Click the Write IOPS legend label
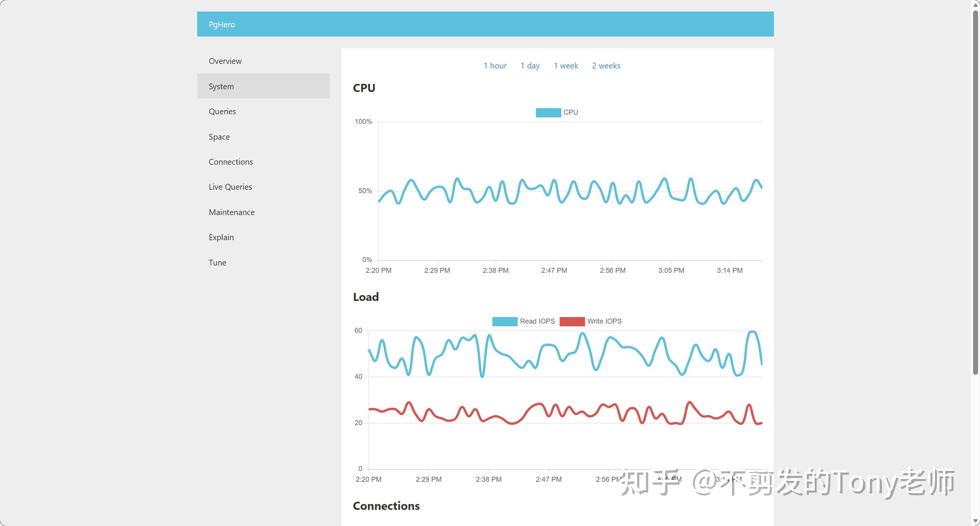980x526 pixels. click(604, 321)
